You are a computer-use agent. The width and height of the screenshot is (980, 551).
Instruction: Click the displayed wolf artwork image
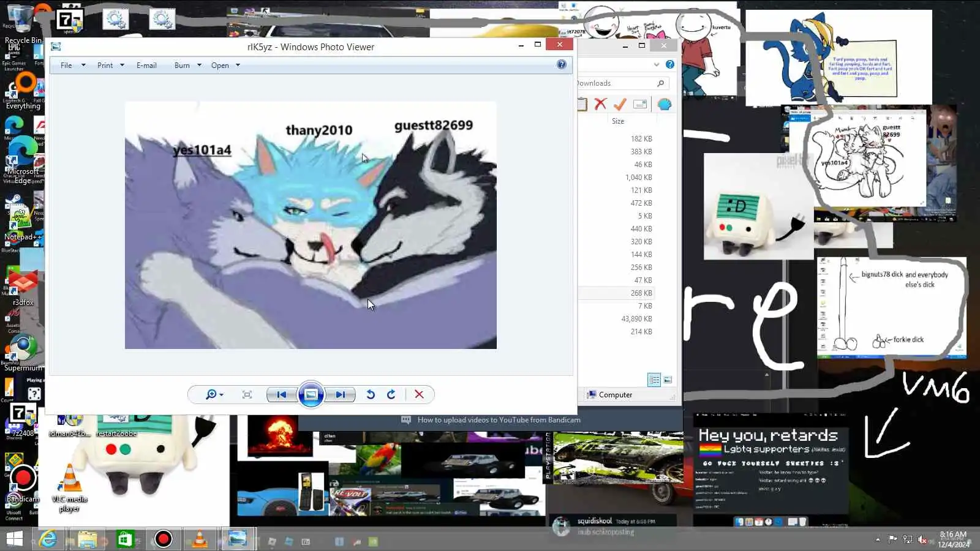tap(311, 225)
